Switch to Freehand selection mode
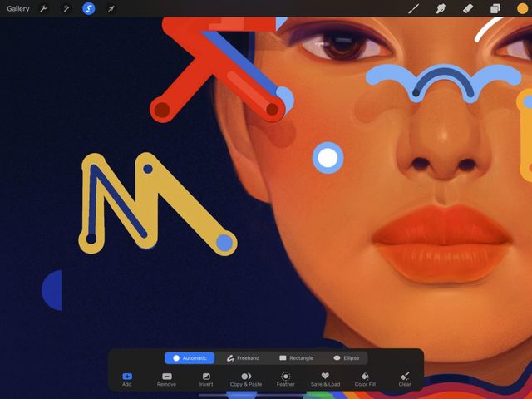532x399 pixels. pos(244,358)
